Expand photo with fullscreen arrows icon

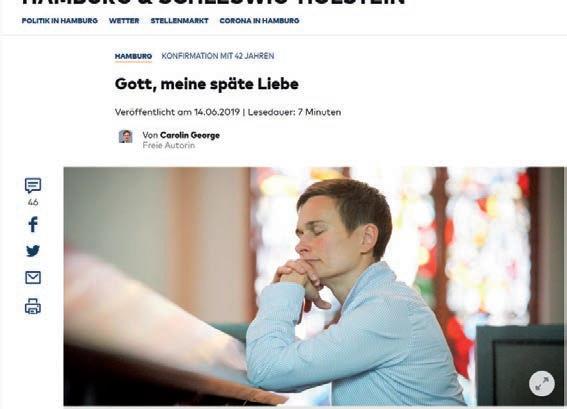pyautogui.click(x=542, y=384)
